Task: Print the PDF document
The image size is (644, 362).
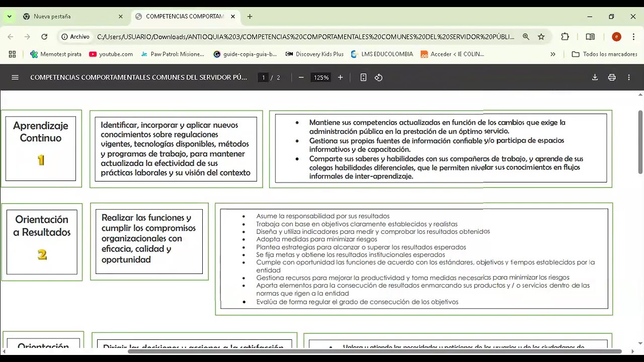Action: point(612,77)
